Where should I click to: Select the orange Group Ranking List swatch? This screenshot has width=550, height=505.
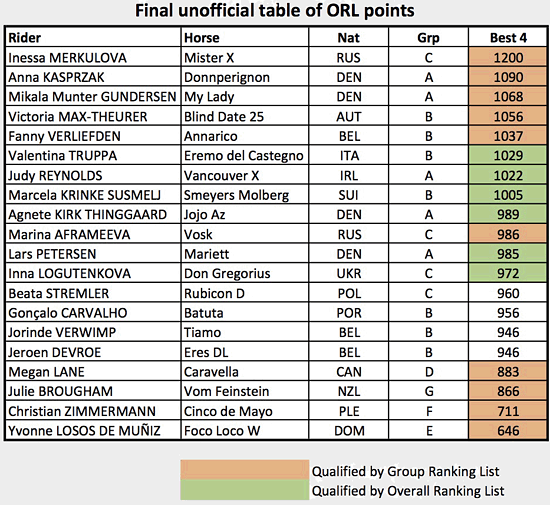coord(244,470)
